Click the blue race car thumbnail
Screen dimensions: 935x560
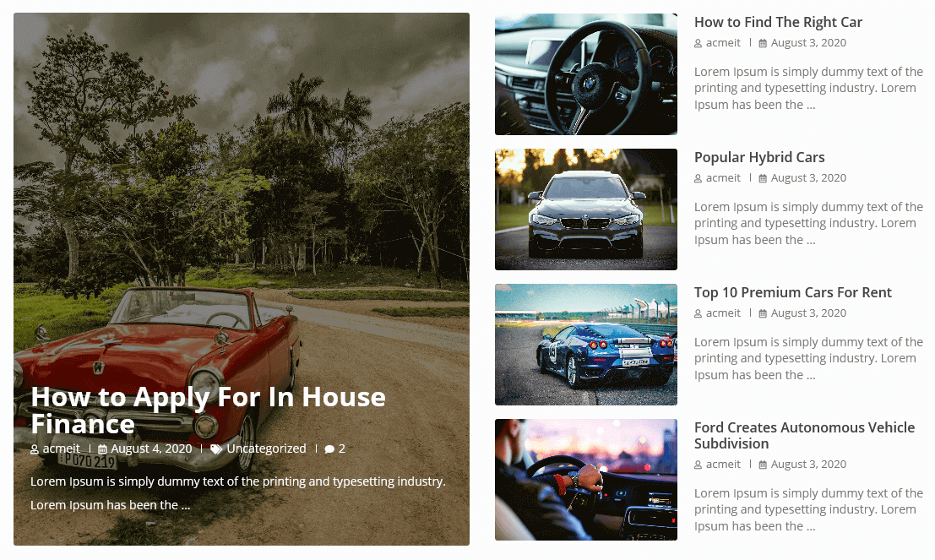586,345
